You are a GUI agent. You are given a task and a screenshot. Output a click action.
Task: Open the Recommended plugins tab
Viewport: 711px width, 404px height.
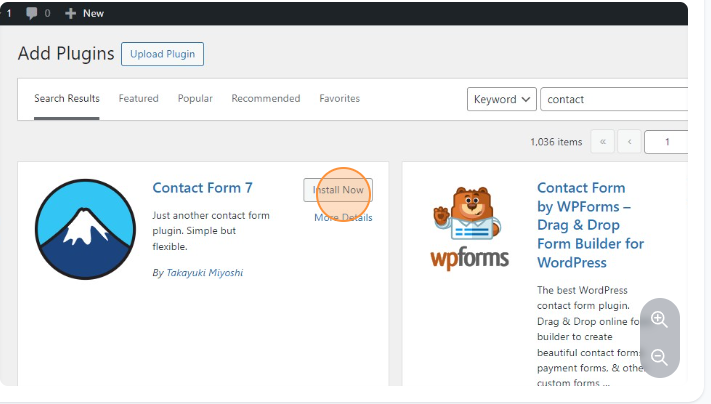pos(265,99)
